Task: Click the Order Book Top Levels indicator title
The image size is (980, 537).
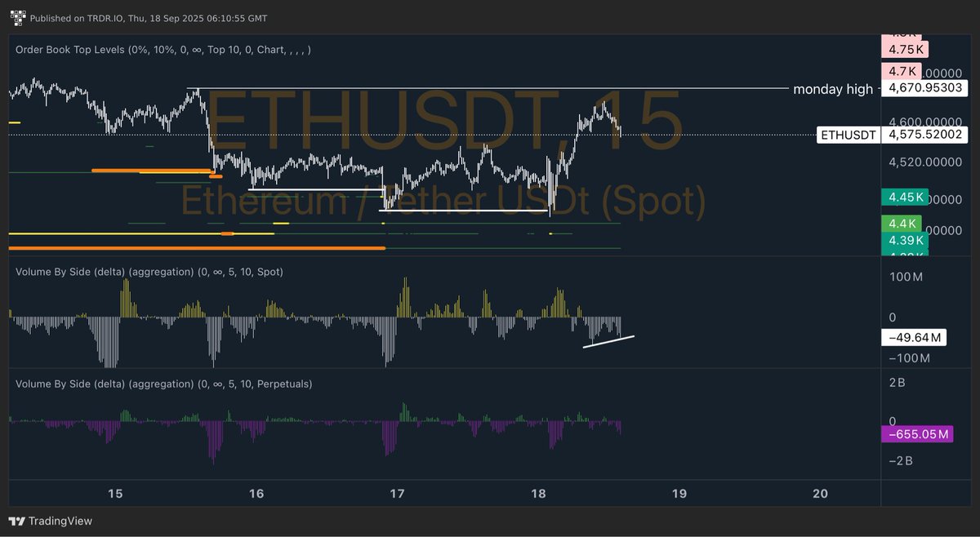Action: pos(163,50)
